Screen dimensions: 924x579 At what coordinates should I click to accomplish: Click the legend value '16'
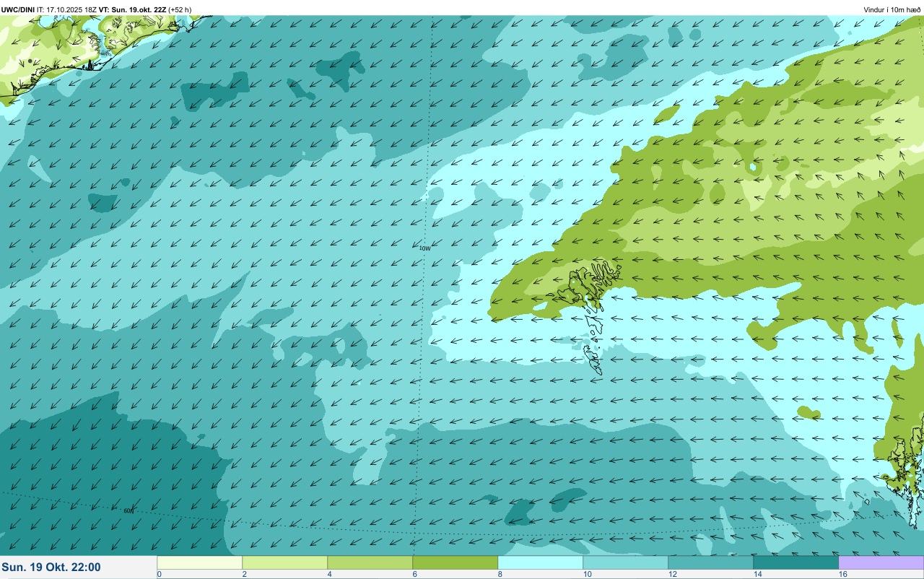[x=843, y=574]
